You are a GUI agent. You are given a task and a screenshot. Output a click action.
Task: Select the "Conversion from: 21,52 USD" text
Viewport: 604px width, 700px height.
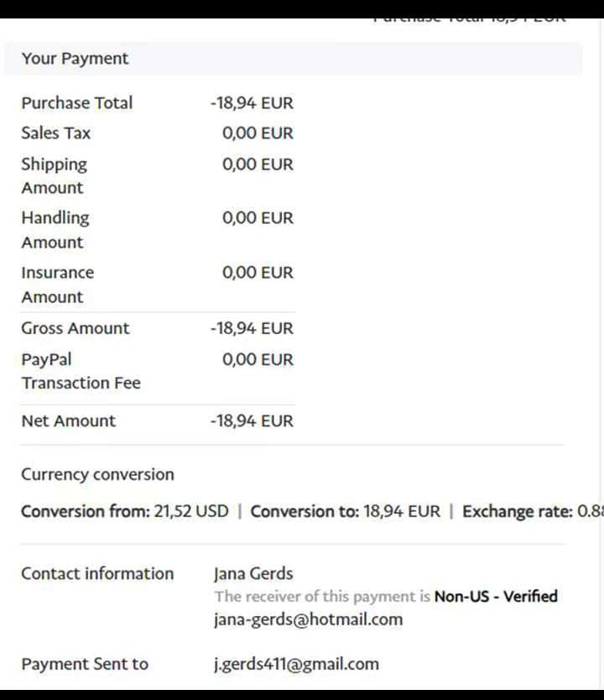(x=124, y=511)
